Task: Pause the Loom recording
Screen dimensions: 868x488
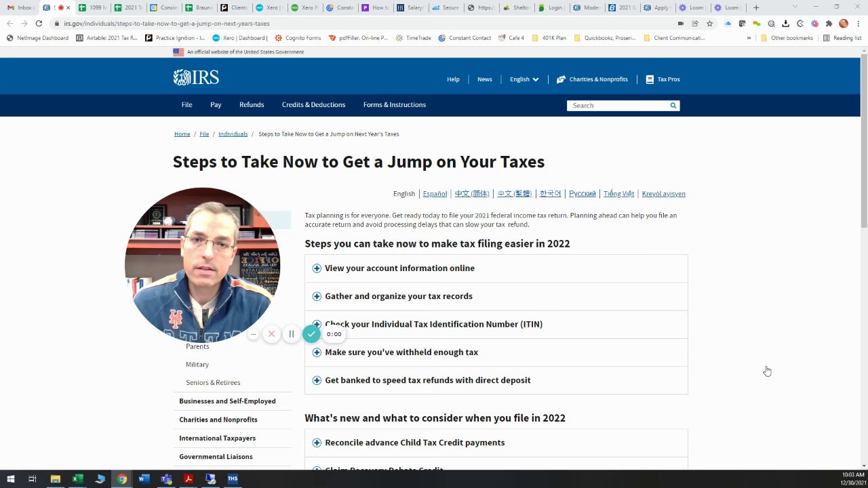Action: 292,333
